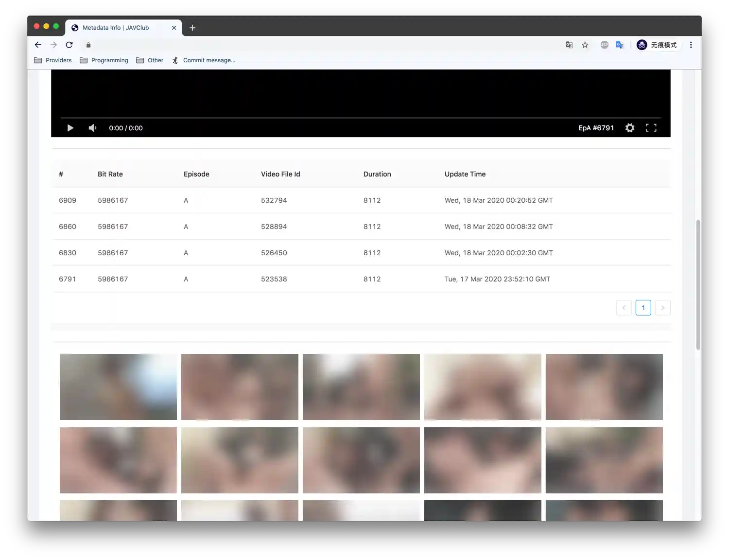Bookmark the page via the star icon

pos(585,45)
